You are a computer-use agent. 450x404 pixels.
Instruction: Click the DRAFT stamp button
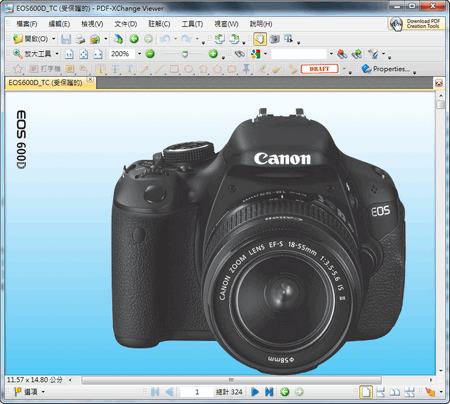[x=320, y=69]
